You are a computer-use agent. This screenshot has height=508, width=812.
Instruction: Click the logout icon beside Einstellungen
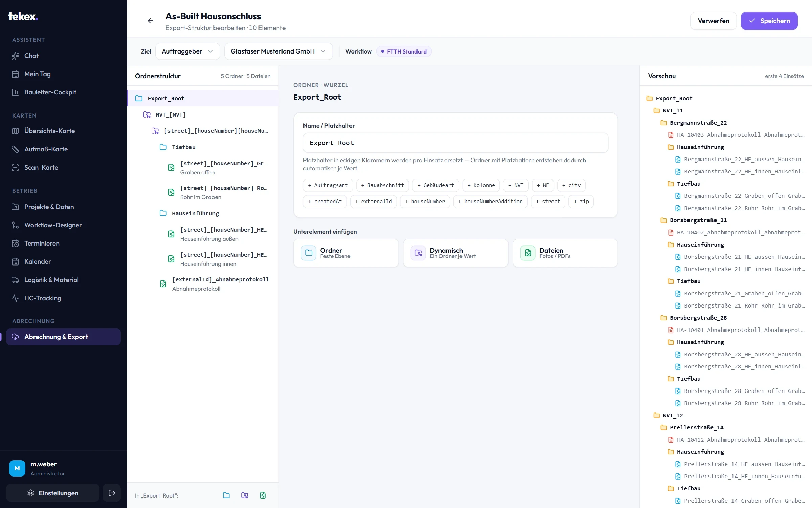click(x=112, y=493)
